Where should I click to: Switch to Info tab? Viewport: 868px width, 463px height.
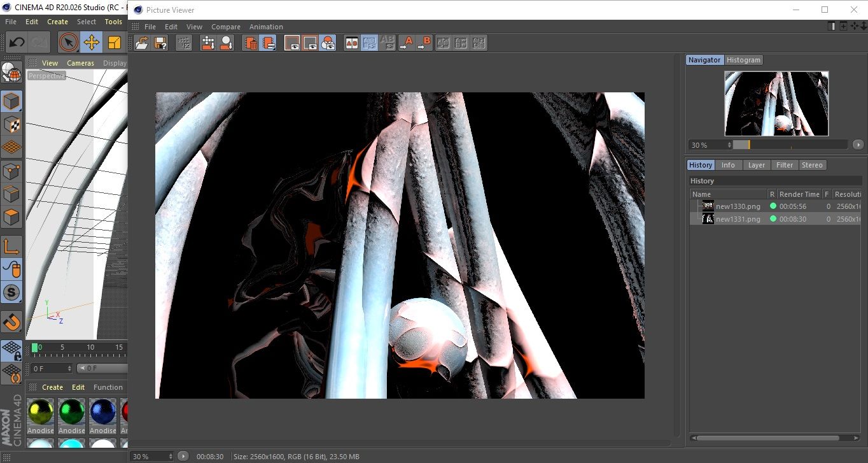728,165
